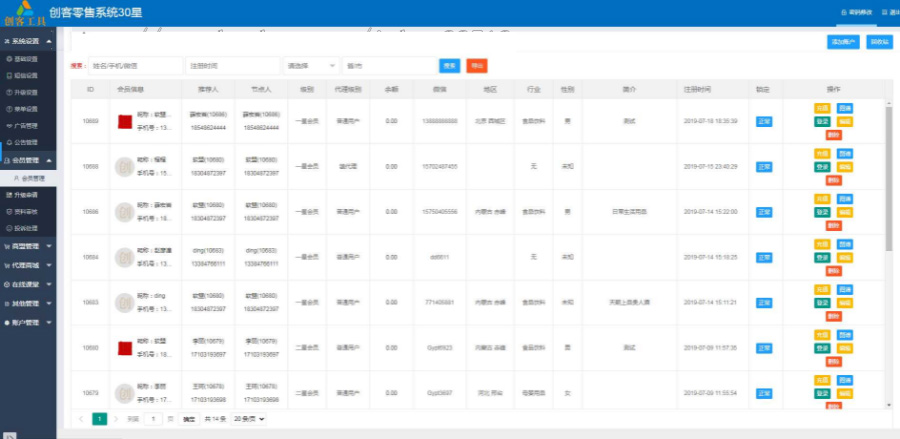The image size is (900, 439).
Task: Open the 20条/页 page size dropdown
Action: click(249, 419)
